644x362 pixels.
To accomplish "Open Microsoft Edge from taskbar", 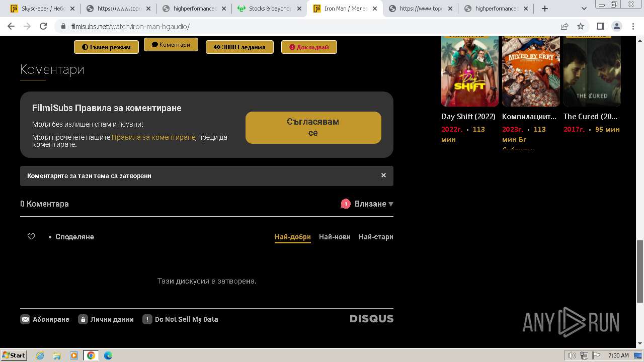I will [x=108, y=355].
